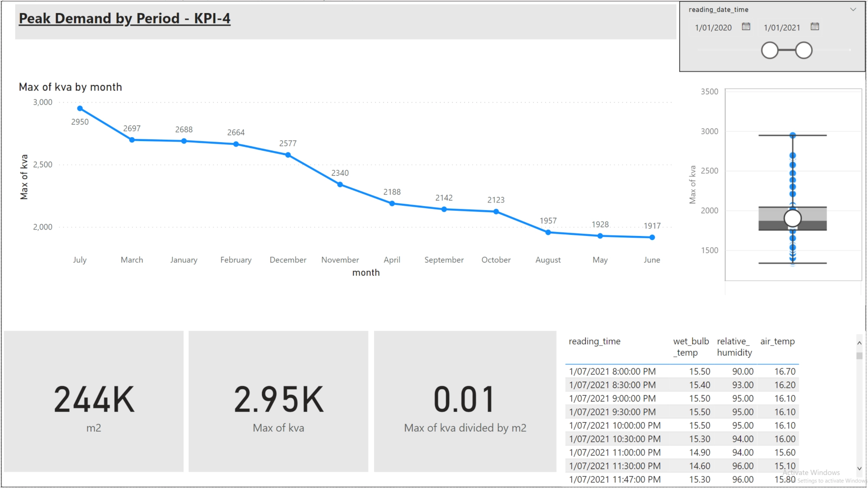Click humidity value 93.00 in table
This screenshot has height=489, width=868.
pyautogui.click(x=743, y=385)
